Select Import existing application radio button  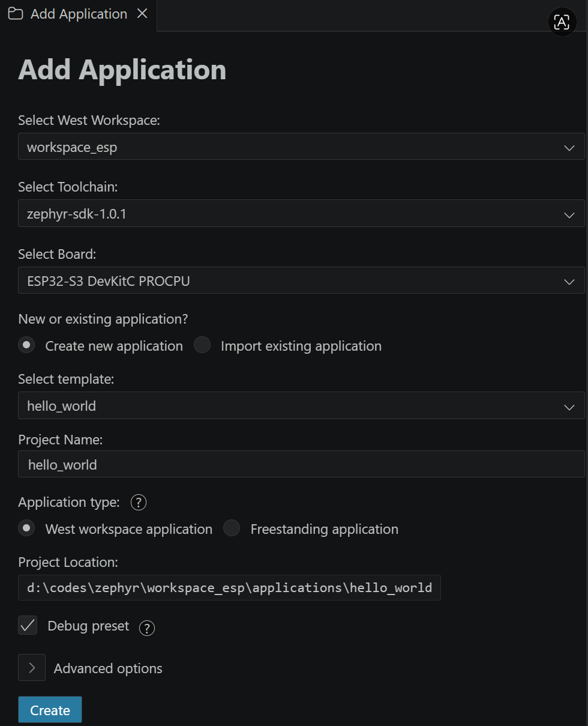click(202, 345)
